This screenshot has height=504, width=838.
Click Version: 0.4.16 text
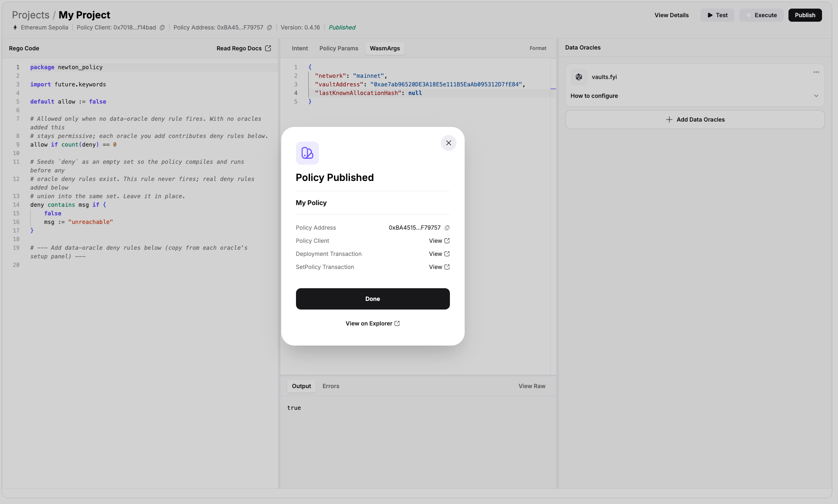(300, 27)
